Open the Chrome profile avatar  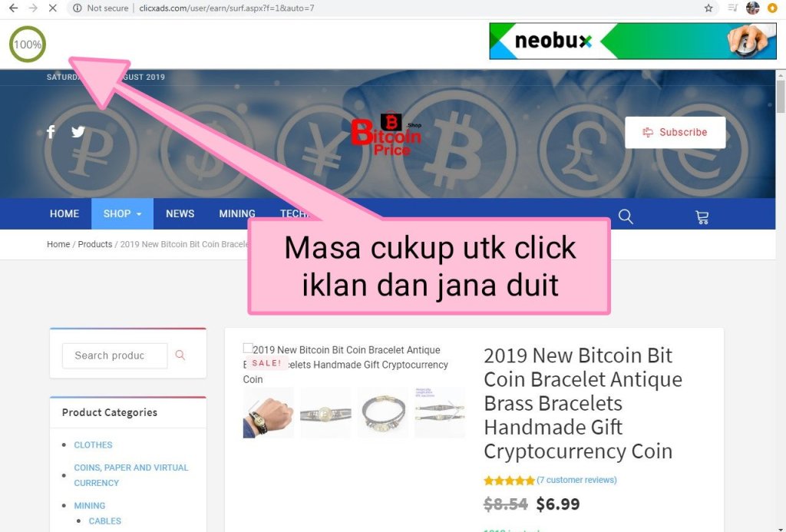click(x=752, y=8)
